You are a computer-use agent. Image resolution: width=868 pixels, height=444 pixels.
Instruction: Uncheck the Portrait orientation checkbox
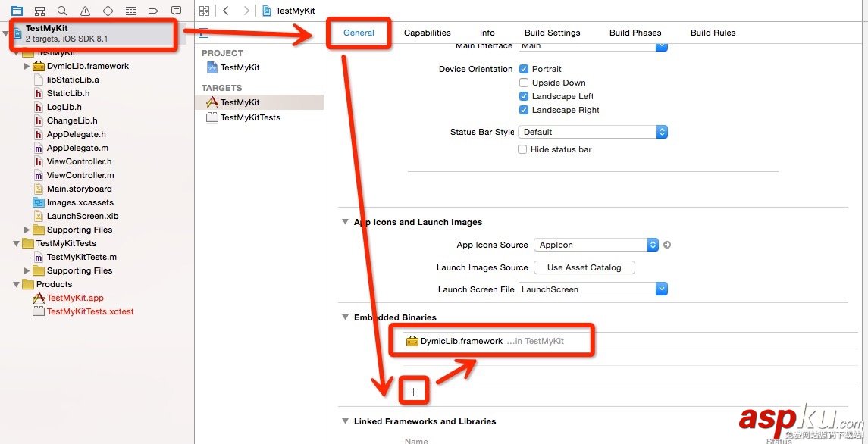click(523, 69)
